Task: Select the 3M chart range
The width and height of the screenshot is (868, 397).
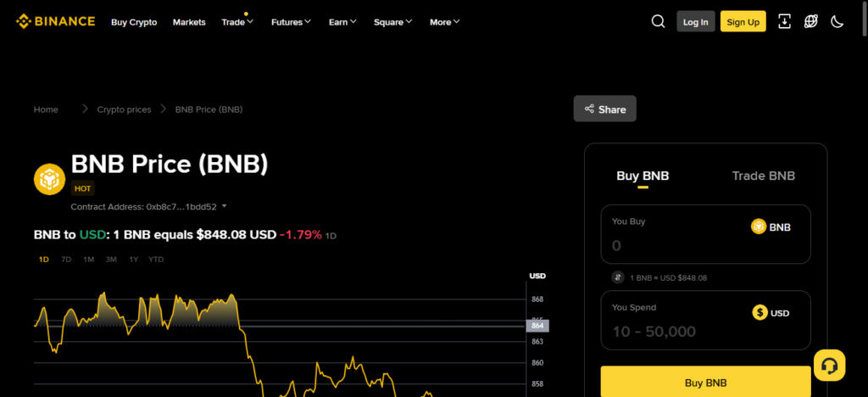Action: (111, 259)
